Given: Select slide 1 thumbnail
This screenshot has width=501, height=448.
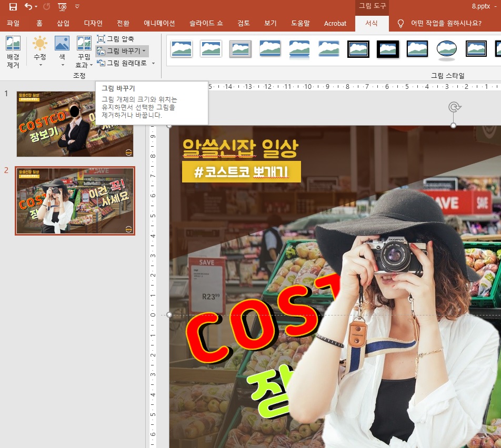Looking at the screenshot, I should 75,124.
